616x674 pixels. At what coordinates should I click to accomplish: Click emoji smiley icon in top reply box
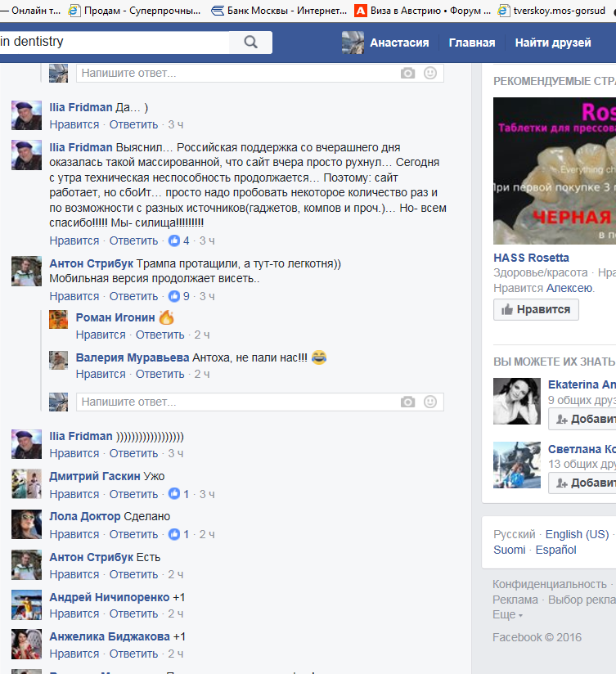coord(430,74)
